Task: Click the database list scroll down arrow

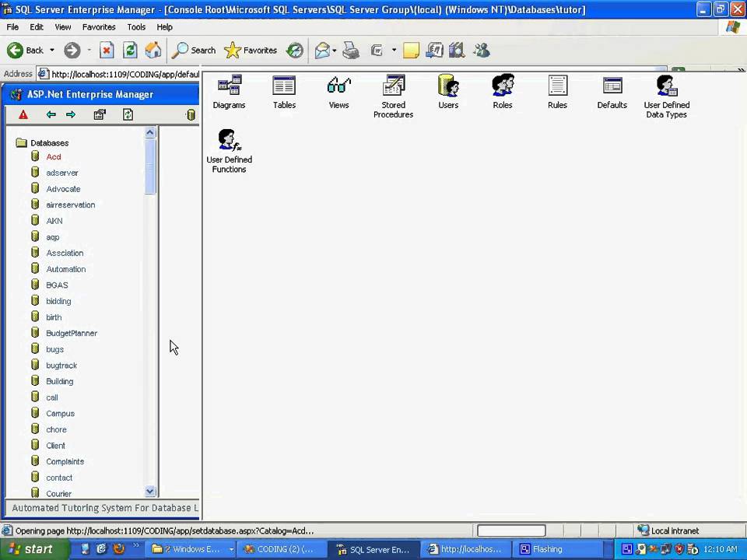Action: 150,491
